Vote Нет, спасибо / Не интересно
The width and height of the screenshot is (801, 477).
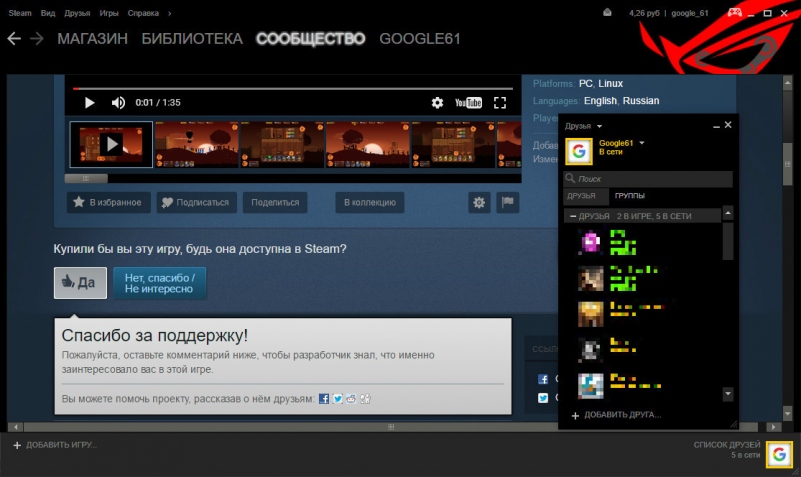[159, 283]
